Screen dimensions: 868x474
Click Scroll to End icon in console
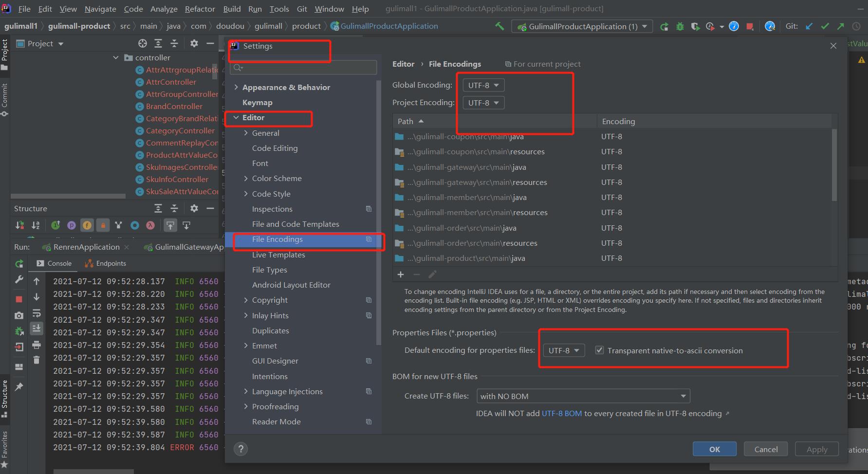tap(37, 329)
